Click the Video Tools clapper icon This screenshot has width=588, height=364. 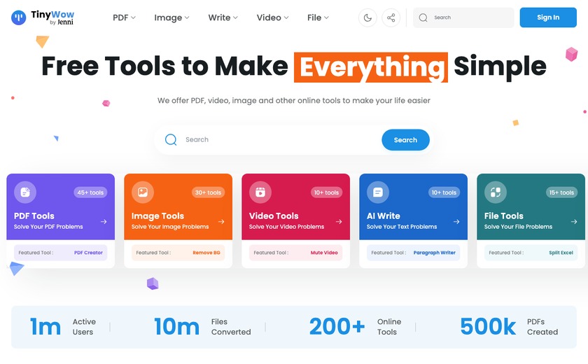click(x=260, y=192)
